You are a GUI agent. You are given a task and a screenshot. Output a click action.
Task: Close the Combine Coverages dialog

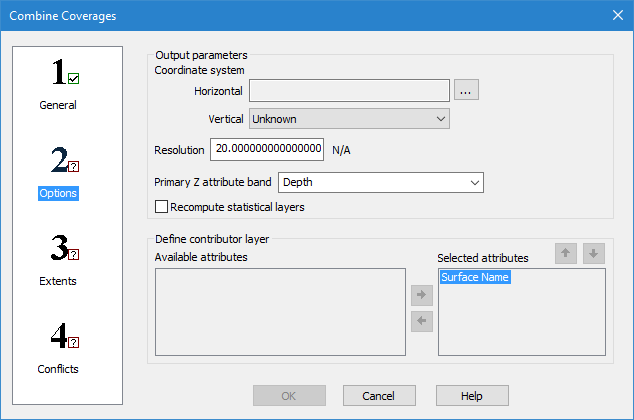tap(616, 15)
